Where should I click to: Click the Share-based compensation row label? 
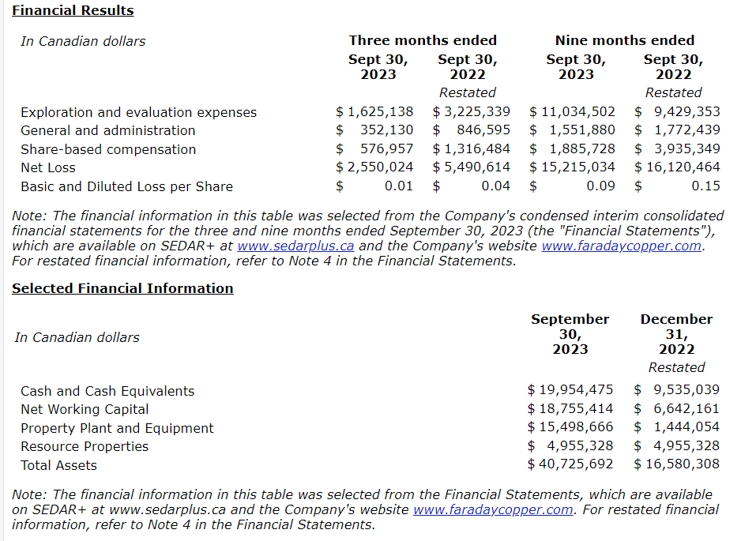pos(107,149)
